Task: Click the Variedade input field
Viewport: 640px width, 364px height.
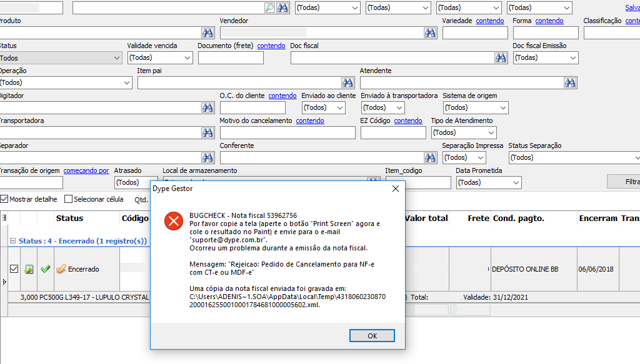Action: click(x=475, y=33)
